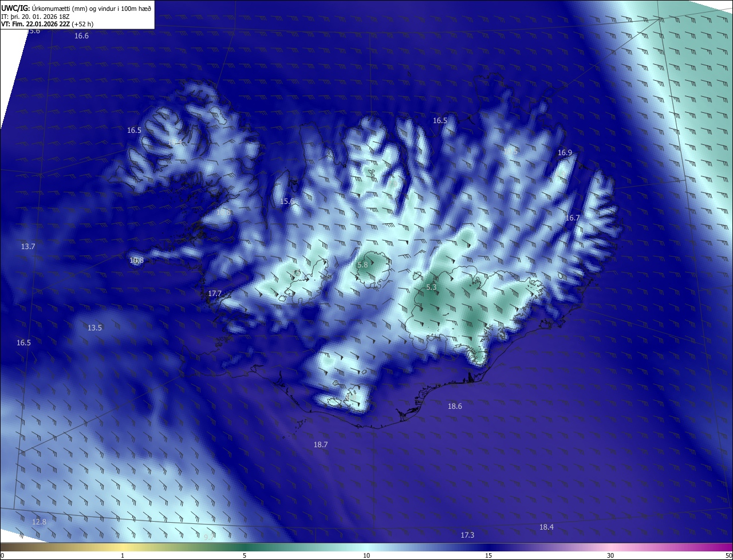This screenshot has width=733, height=560.
Task: Click the 13.7 value label
Action: tap(28, 247)
